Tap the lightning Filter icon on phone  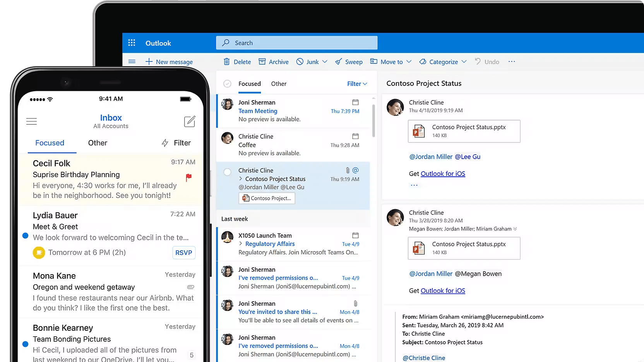(x=165, y=143)
